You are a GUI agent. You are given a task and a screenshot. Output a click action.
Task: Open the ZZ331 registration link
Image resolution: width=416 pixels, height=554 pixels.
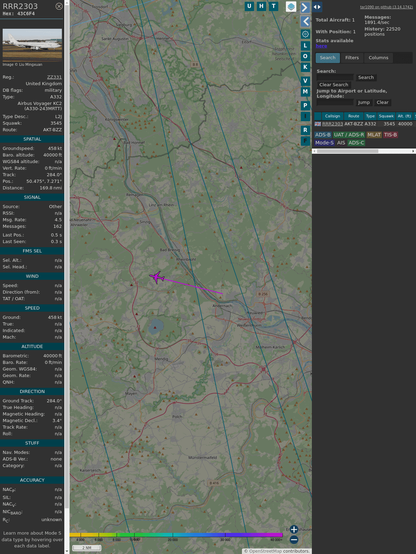(54, 77)
